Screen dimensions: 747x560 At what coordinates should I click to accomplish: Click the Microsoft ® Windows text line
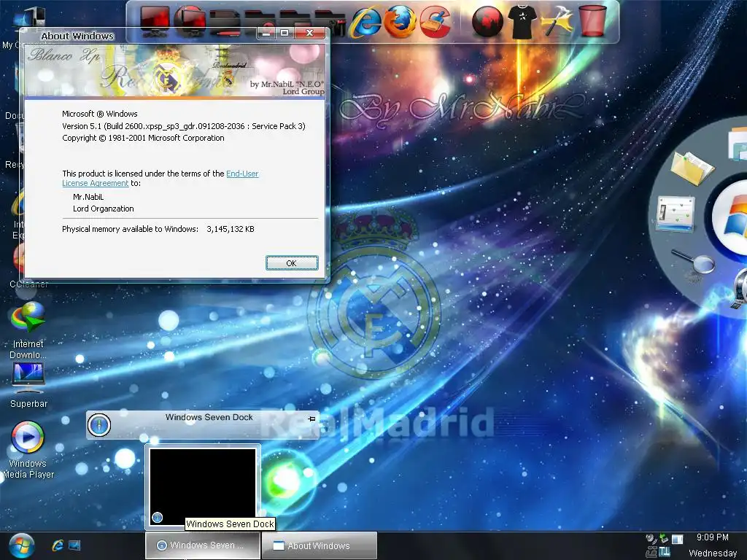[x=99, y=114]
